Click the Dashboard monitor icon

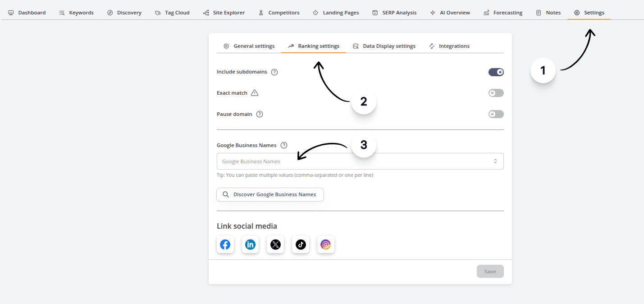click(x=11, y=13)
